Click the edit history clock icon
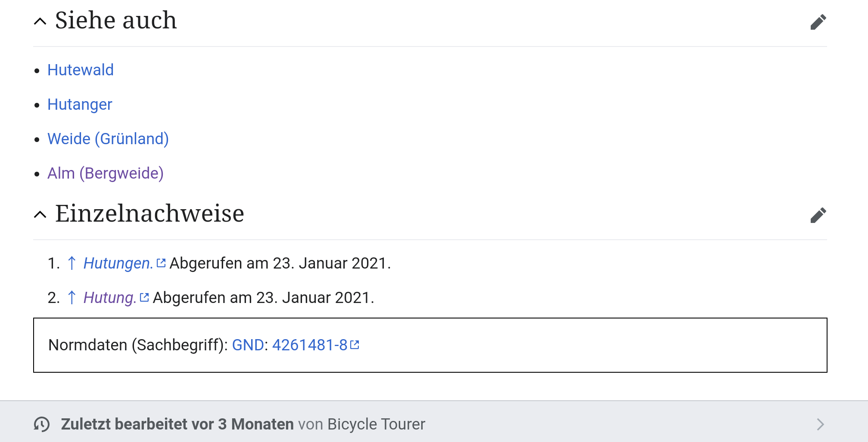The width and height of the screenshot is (868, 442). (42, 424)
